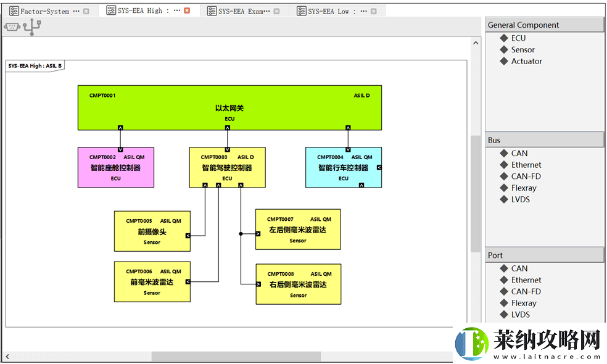
Task: Click the horizontal scrollbar thumb
Action: (236, 356)
